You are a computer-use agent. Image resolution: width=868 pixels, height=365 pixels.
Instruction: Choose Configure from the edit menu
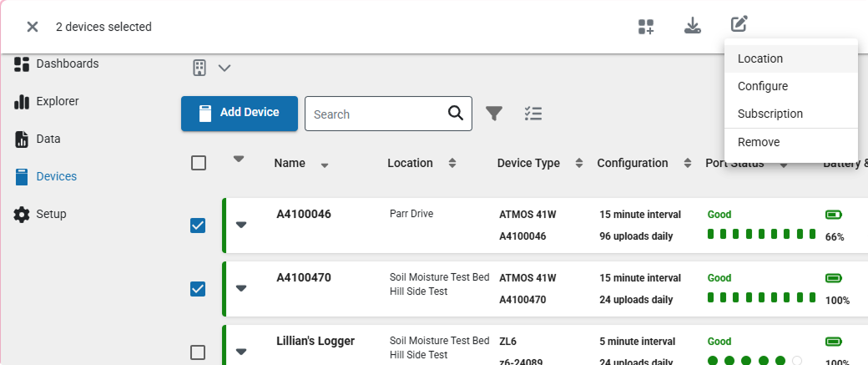point(790,86)
